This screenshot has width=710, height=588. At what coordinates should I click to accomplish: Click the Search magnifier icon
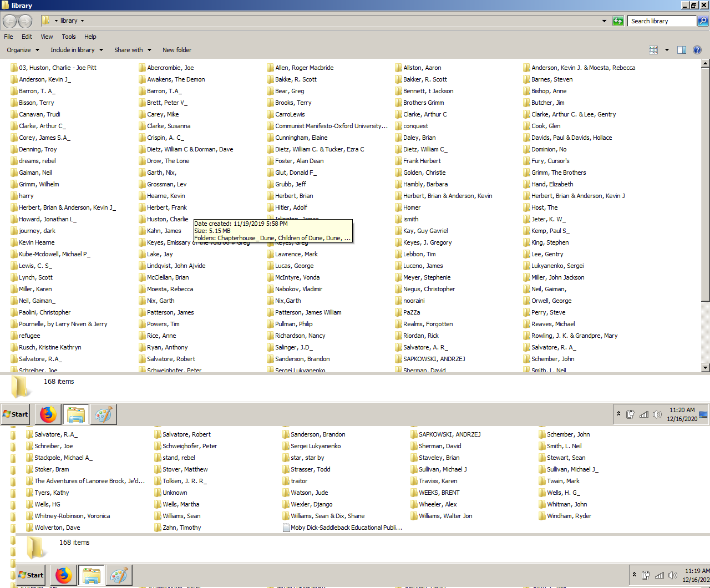tap(703, 21)
